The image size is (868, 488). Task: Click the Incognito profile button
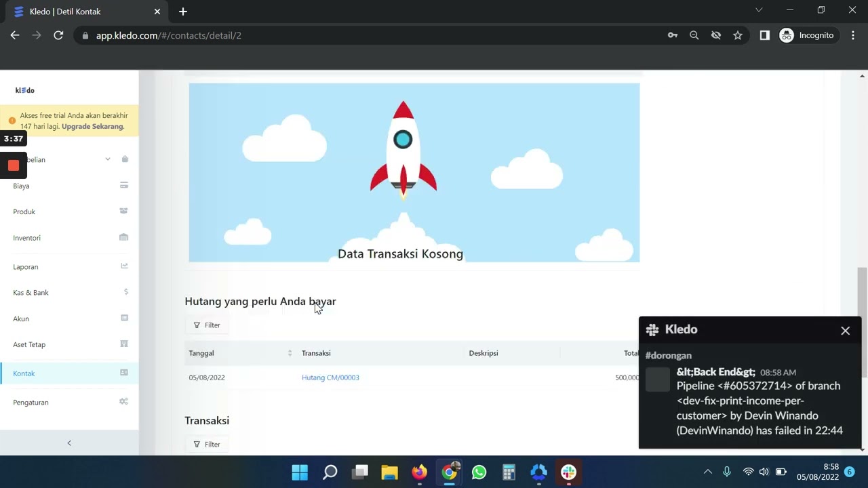pos(808,35)
